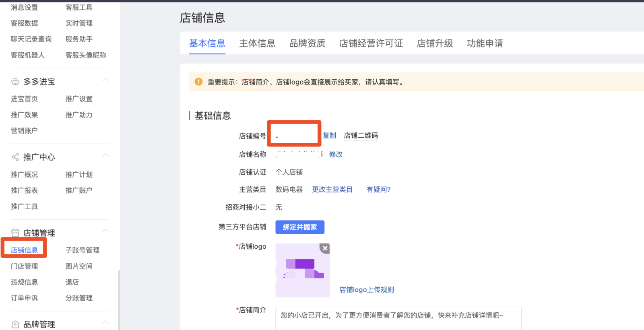Viewport: 644px width, 330px height.
Task: Click the orange warning notice icon
Action: pyautogui.click(x=198, y=82)
